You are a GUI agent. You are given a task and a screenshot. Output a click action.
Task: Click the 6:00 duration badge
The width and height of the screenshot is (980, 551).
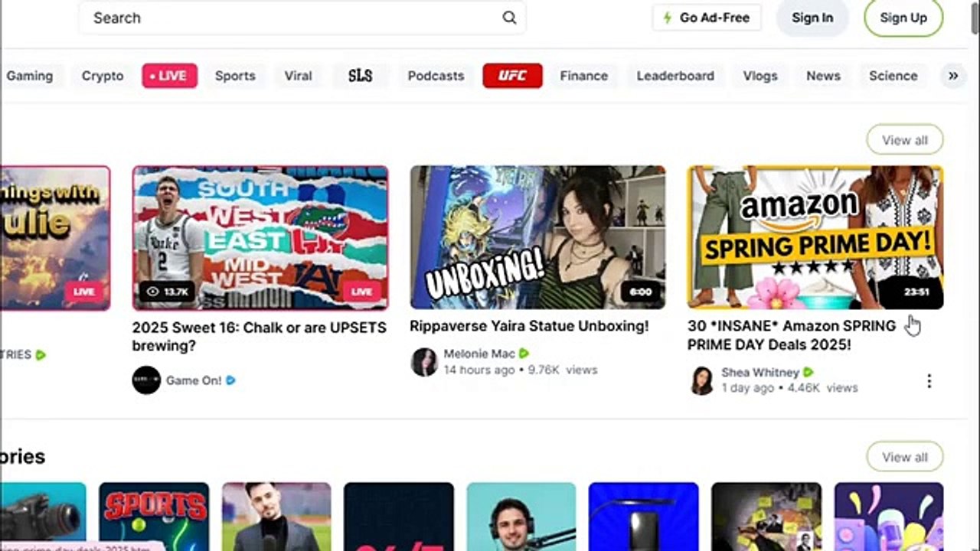640,292
